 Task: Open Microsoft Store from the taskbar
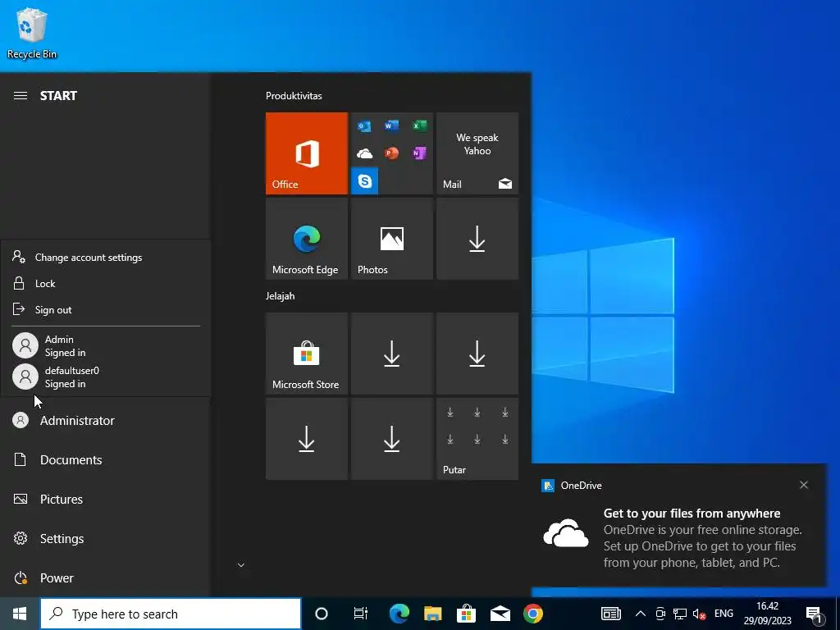coord(467,614)
